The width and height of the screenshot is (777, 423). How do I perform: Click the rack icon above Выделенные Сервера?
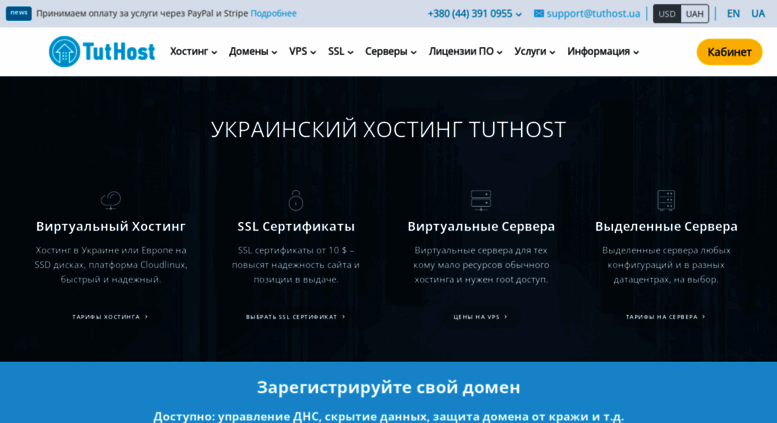point(666,200)
